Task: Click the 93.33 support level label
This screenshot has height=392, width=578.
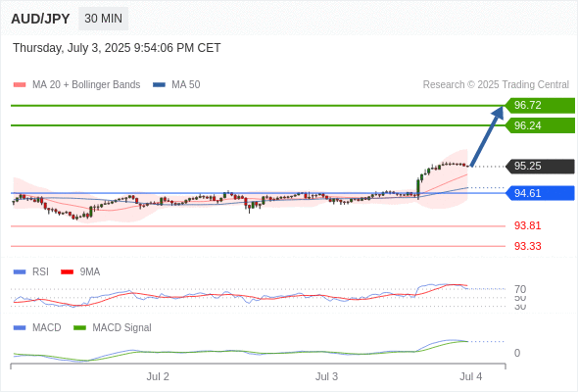Action: [527, 246]
